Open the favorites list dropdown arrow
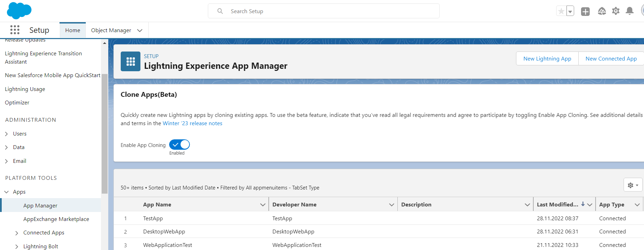Image resolution: width=644 pixels, height=250 pixels. click(x=570, y=11)
